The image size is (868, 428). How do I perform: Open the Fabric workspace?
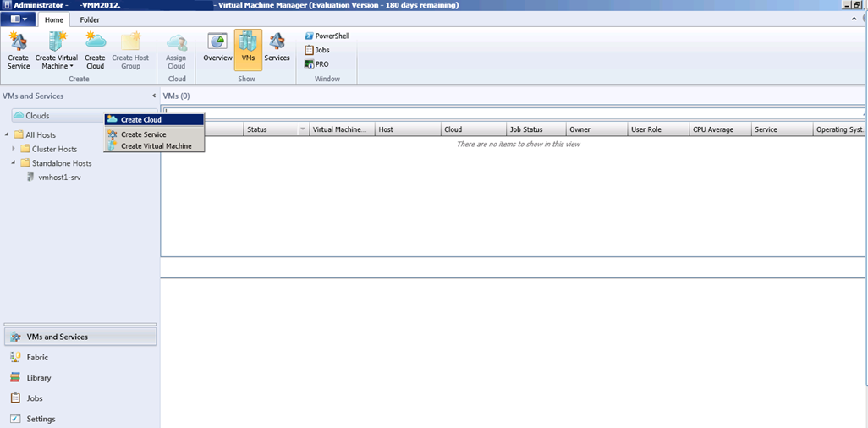point(80,358)
